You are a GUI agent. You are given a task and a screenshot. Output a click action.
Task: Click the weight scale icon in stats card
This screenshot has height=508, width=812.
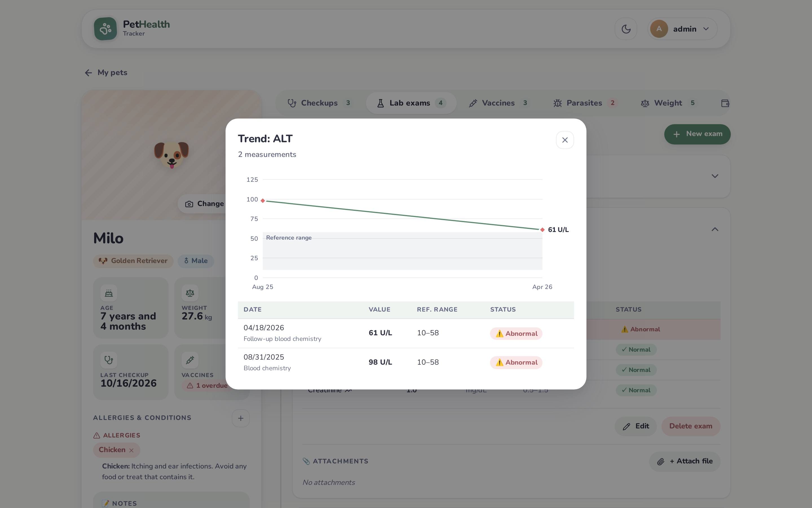point(190,293)
